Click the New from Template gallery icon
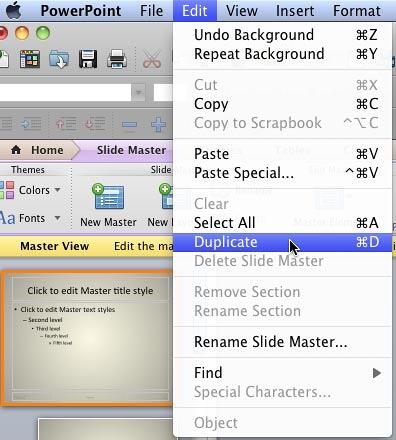The width and height of the screenshot is (396, 440). click(30, 59)
